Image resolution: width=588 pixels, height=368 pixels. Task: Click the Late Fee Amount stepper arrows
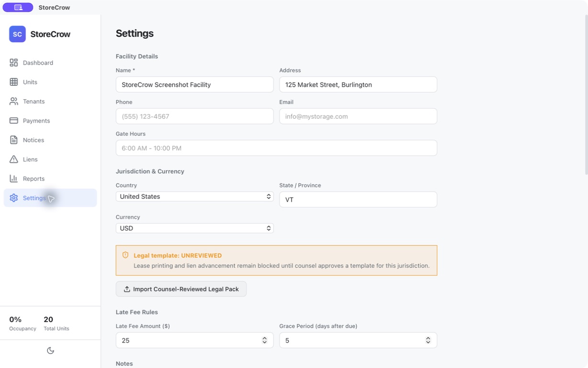[x=264, y=340]
